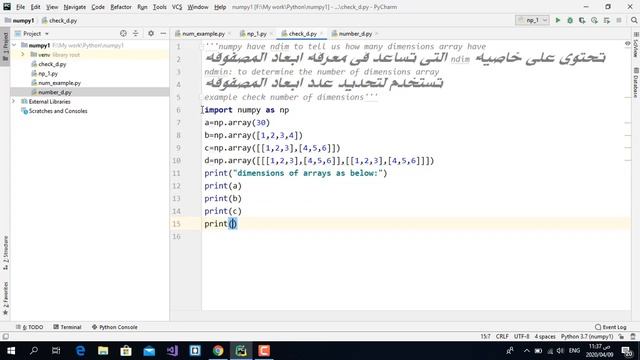Image resolution: width=640 pixels, height=360 pixels.
Task: Click the 15:7 cursor position indicator
Action: [485, 337]
